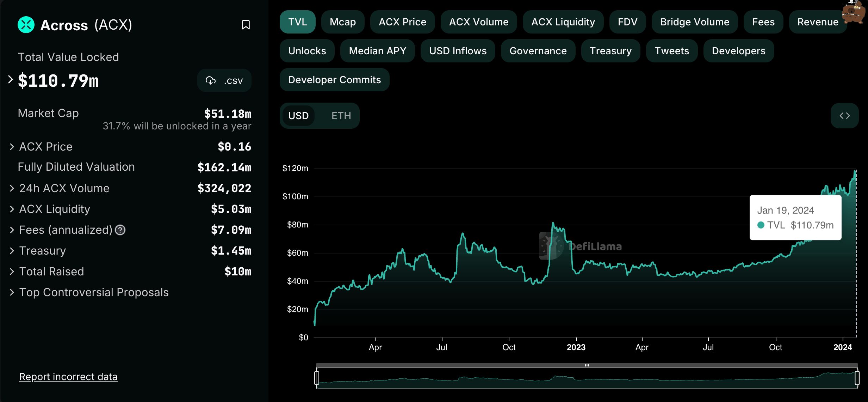Download data via the .csv cloud icon
Screen dimensions: 868x402
(211, 80)
